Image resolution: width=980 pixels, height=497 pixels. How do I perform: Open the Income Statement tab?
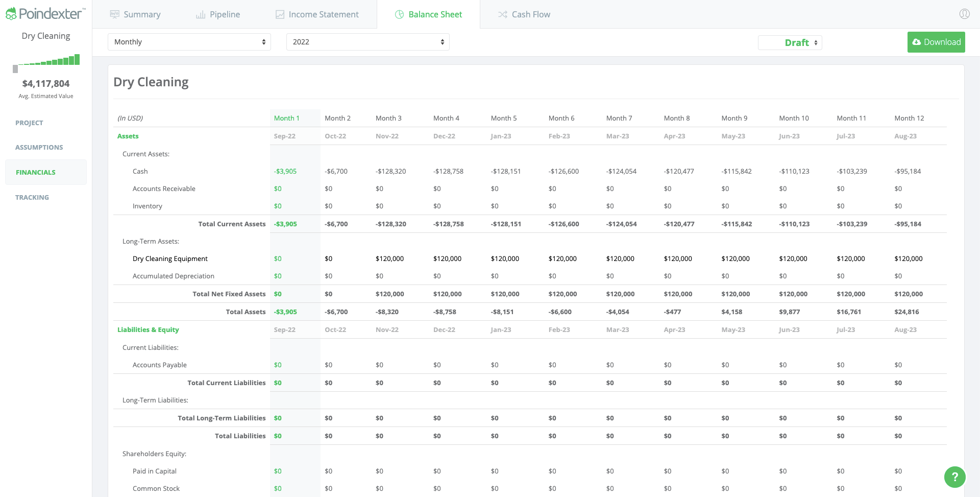click(317, 14)
